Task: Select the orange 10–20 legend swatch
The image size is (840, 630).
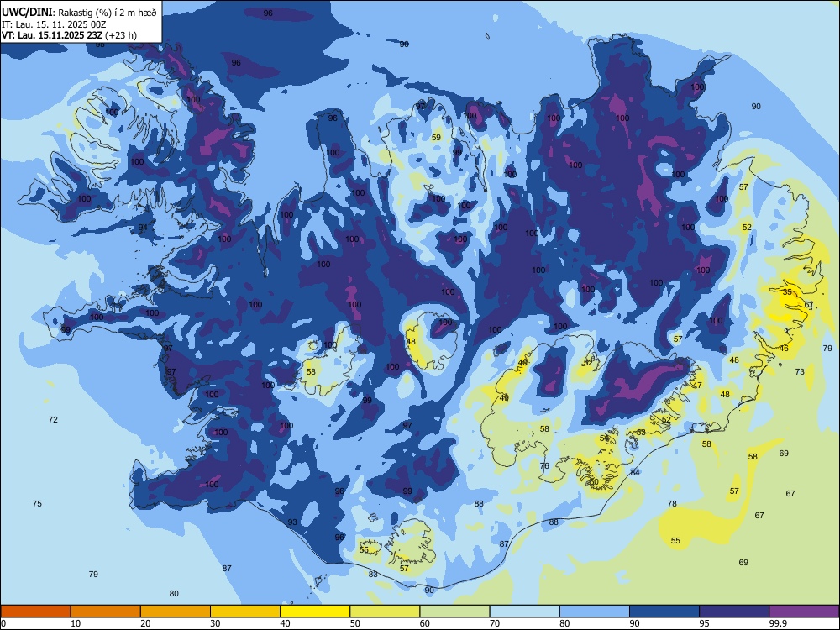Action: 106,612
